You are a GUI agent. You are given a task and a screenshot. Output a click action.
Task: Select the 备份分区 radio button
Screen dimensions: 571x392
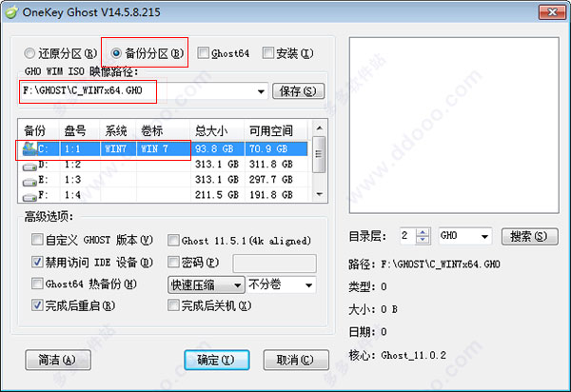pyautogui.click(x=117, y=53)
